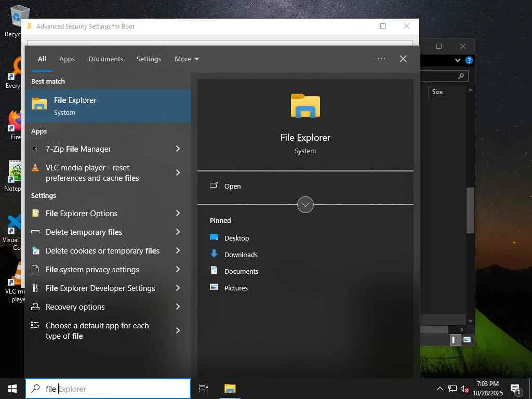Click the taskbar search input field
This screenshot has width=532, height=399.
click(108, 389)
